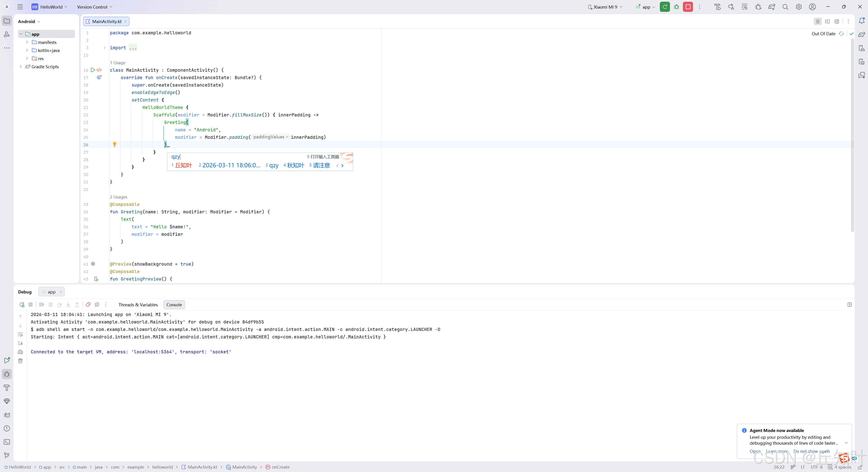868x472 pixels.
Task: Toggle soft-wrap in debug console
Action: click(20, 335)
